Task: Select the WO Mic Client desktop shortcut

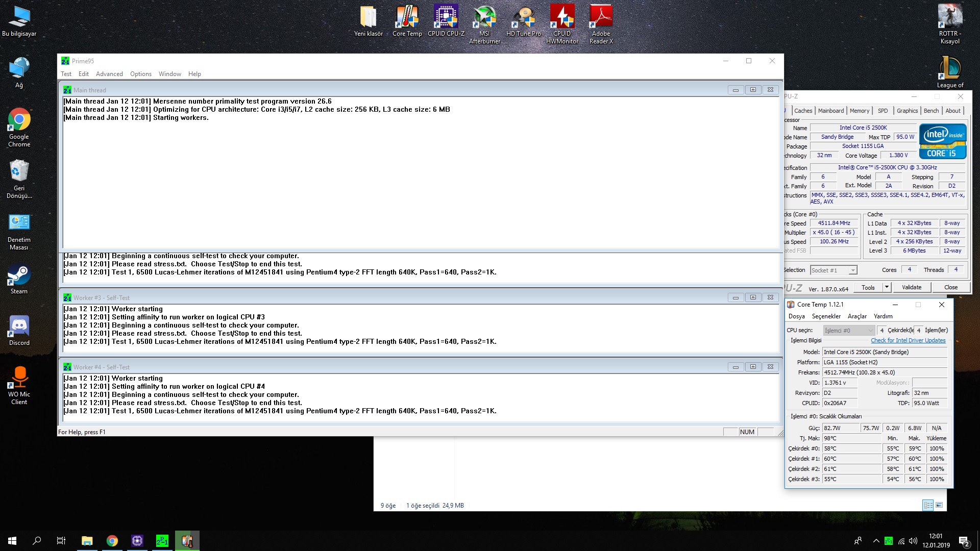Action: (19, 385)
